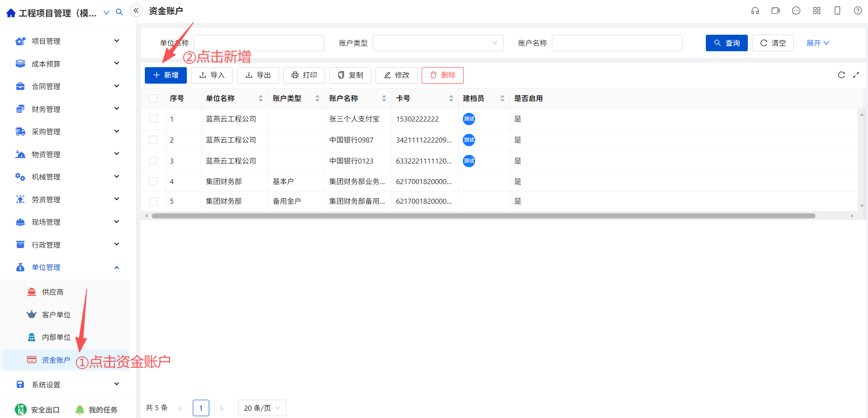Image resolution: width=868 pixels, height=418 pixels.
Task: Open the help question mark icon
Action: coord(858,11)
